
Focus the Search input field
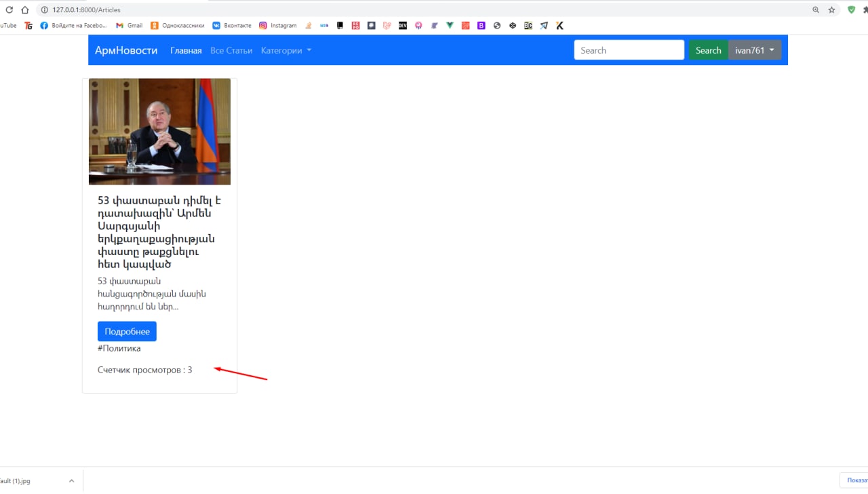point(629,50)
